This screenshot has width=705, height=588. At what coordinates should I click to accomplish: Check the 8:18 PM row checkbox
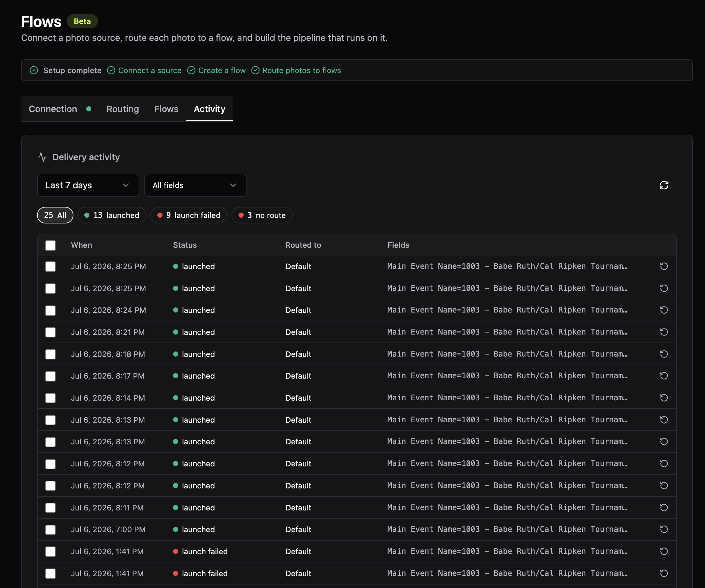click(x=50, y=354)
